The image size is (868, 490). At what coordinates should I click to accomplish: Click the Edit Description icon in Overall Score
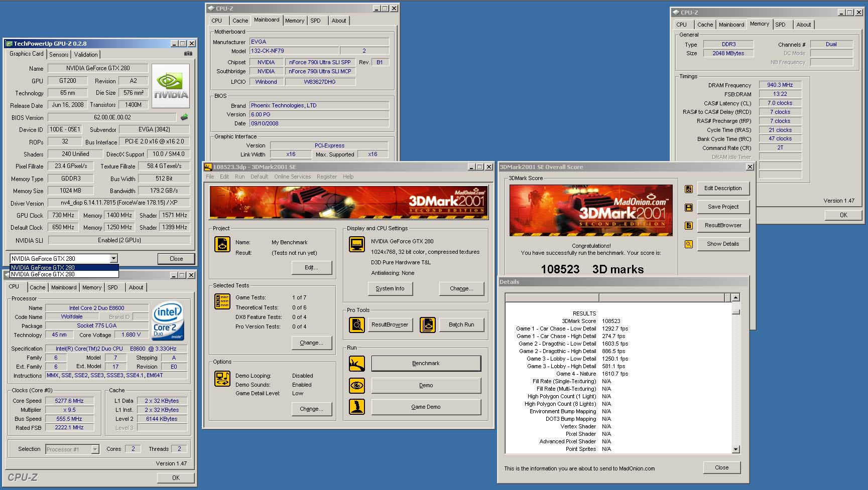[688, 189]
